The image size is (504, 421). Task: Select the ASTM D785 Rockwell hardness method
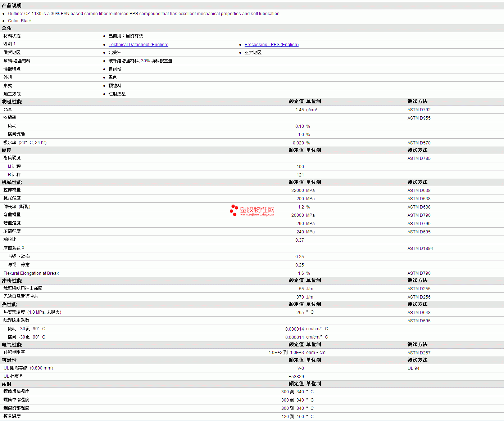[419, 158]
